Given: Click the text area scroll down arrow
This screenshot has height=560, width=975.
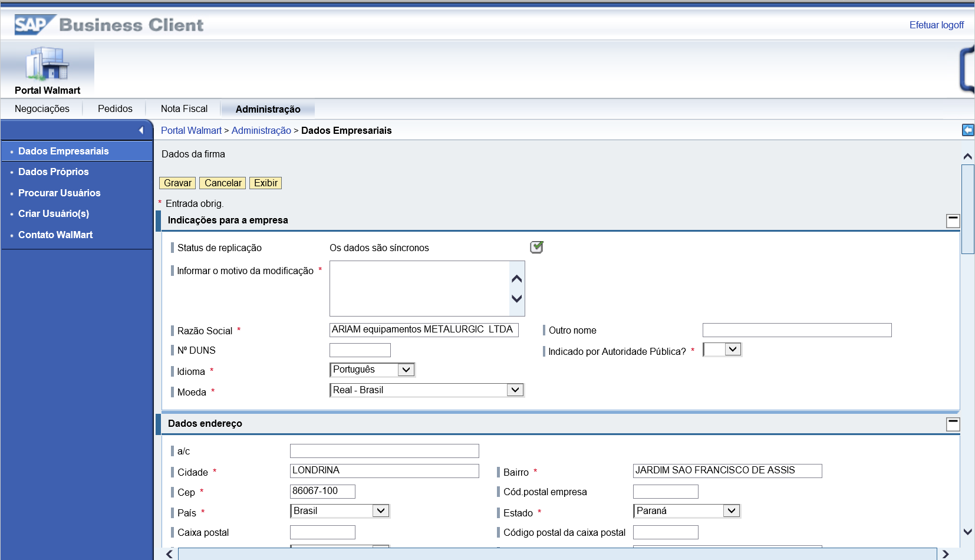Looking at the screenshot, I should click(517, 298).
